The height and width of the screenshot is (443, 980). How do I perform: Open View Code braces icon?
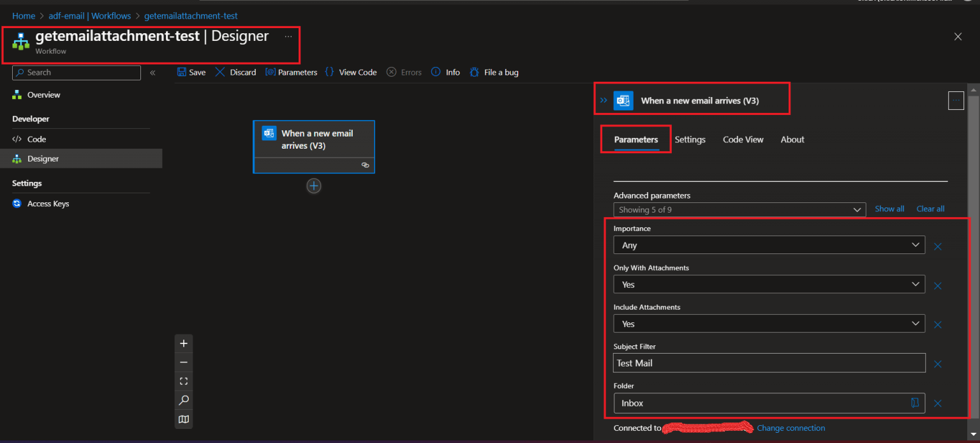[x=329, y=72]
